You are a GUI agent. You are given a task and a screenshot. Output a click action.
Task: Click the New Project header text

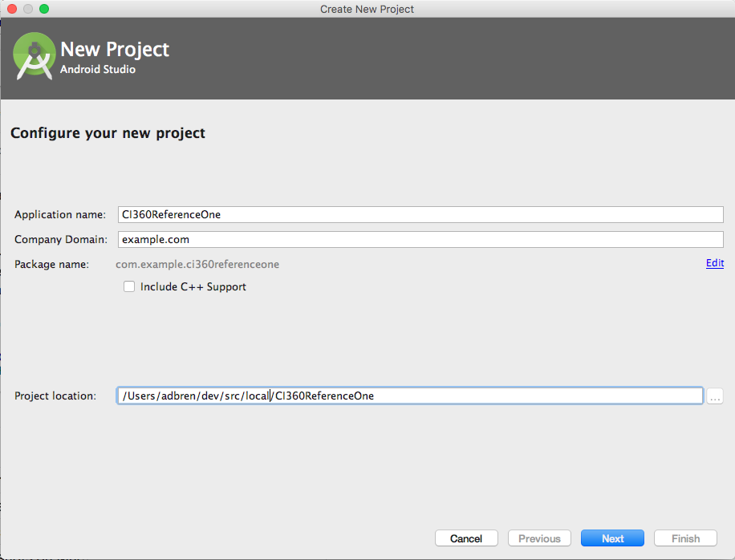click(x=116, y=49)
